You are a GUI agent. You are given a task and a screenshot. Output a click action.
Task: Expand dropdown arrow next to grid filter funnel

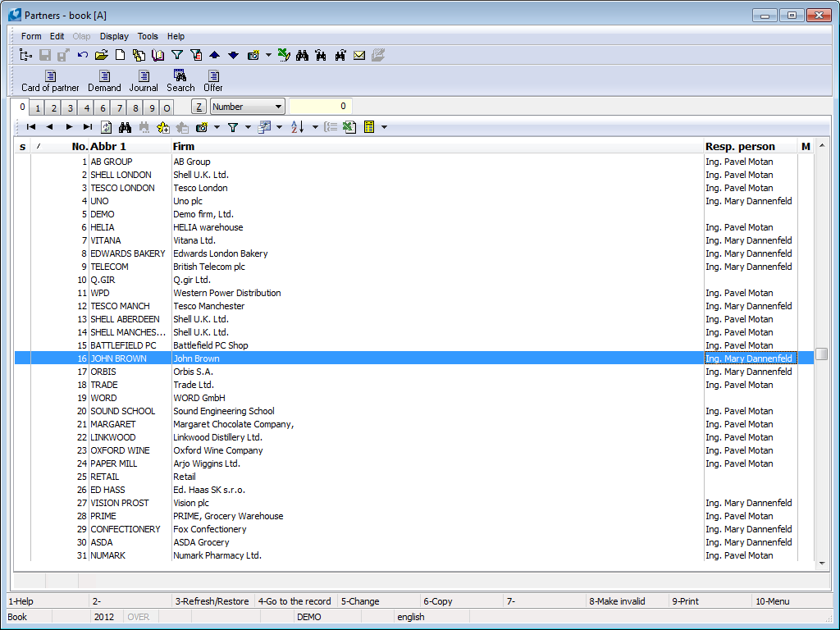pyautogui.click(x=248, y=127)
